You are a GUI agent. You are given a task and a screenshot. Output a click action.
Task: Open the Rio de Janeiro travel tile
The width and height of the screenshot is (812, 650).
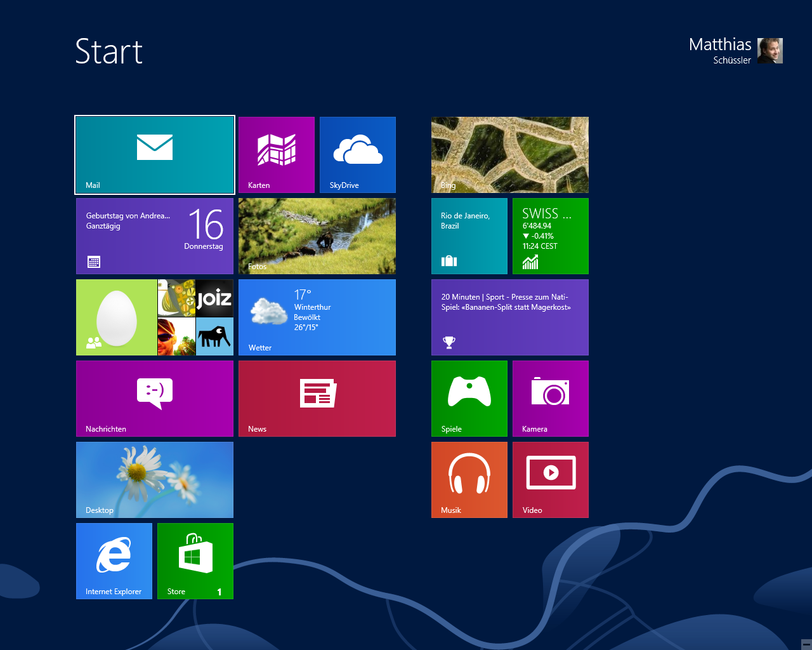coord(469,236)
